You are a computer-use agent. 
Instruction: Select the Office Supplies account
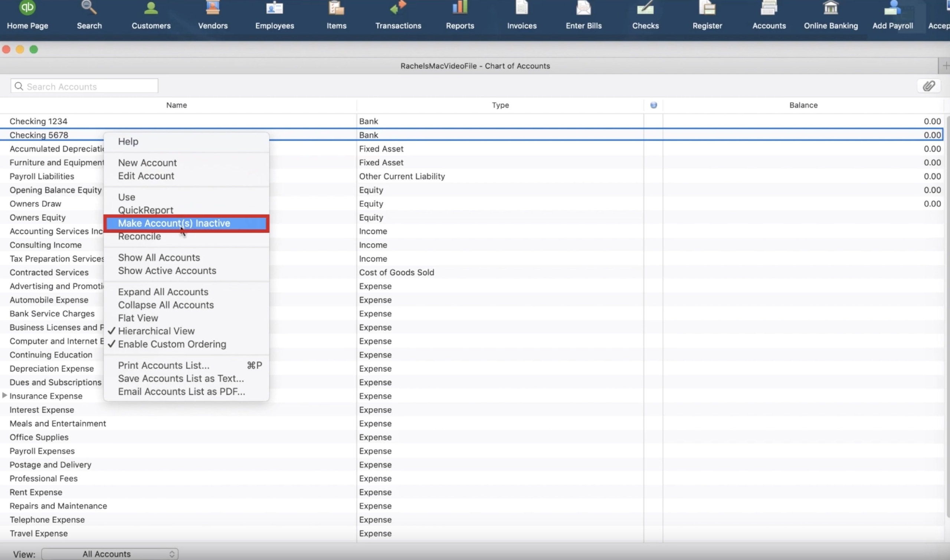click(472, 438)
